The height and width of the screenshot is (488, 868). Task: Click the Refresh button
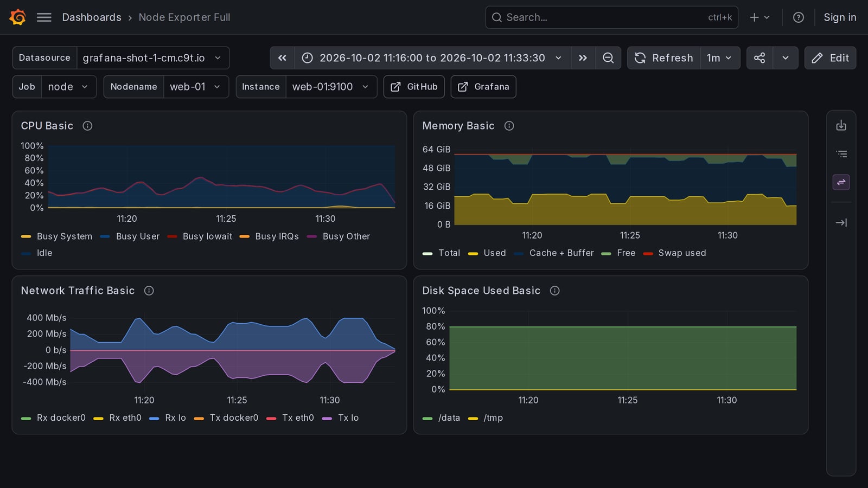(663, 58)
